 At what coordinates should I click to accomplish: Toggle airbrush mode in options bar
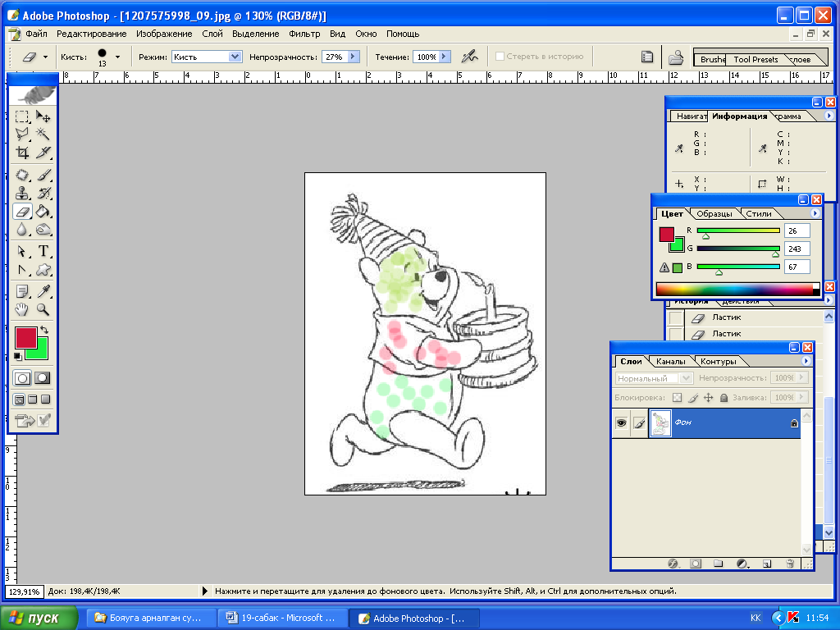(470, 57)
